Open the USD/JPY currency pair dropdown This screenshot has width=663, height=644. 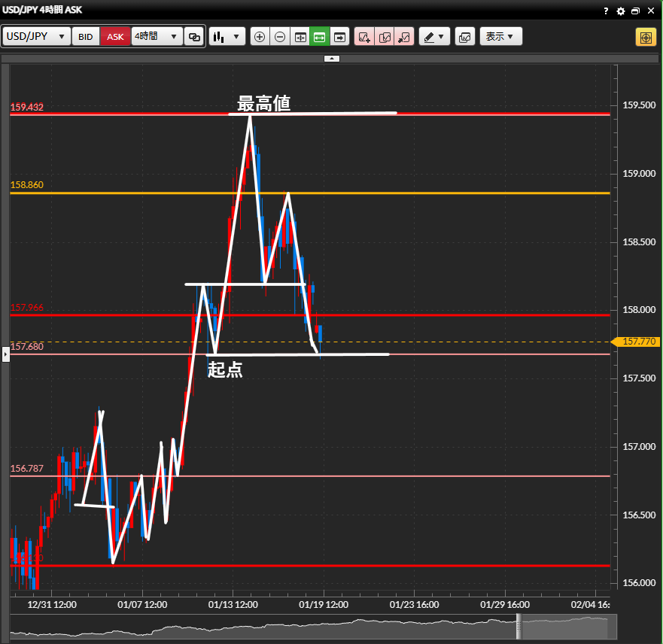click(37, 37)
